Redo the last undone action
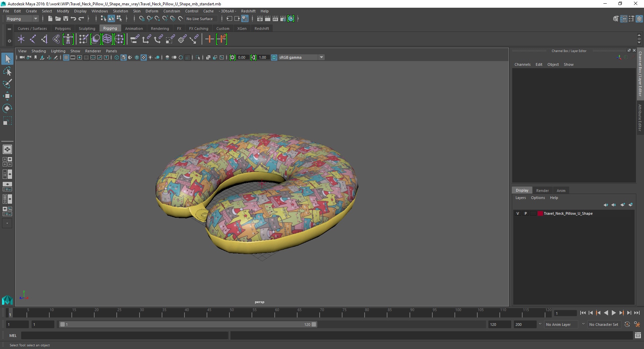The height and width of the screenshot is (349, 644). pyautogui.click(x=81, y=19)
